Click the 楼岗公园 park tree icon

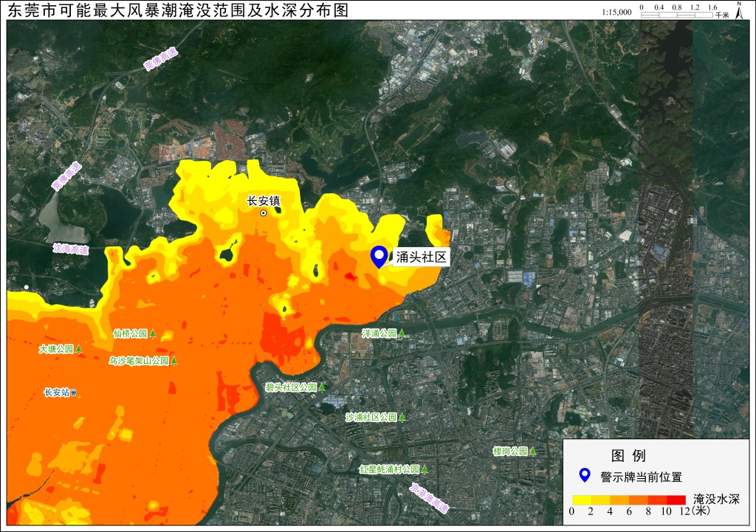(x=533, y=452)
